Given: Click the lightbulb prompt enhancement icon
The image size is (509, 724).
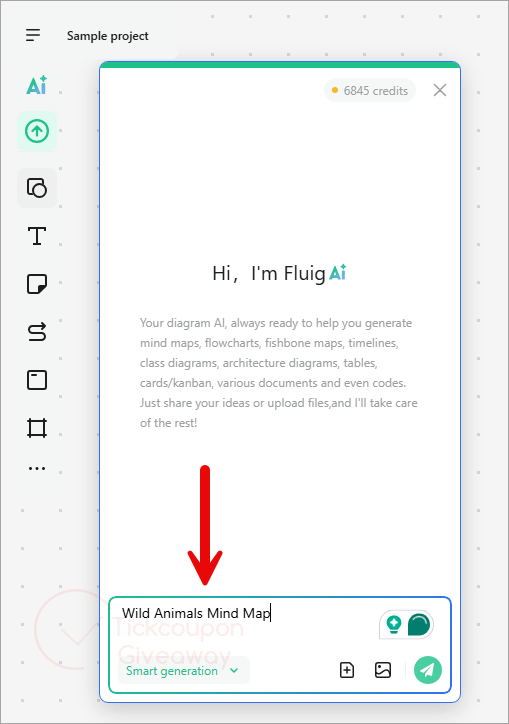Looking at the screenshot, I should point(394,625).
